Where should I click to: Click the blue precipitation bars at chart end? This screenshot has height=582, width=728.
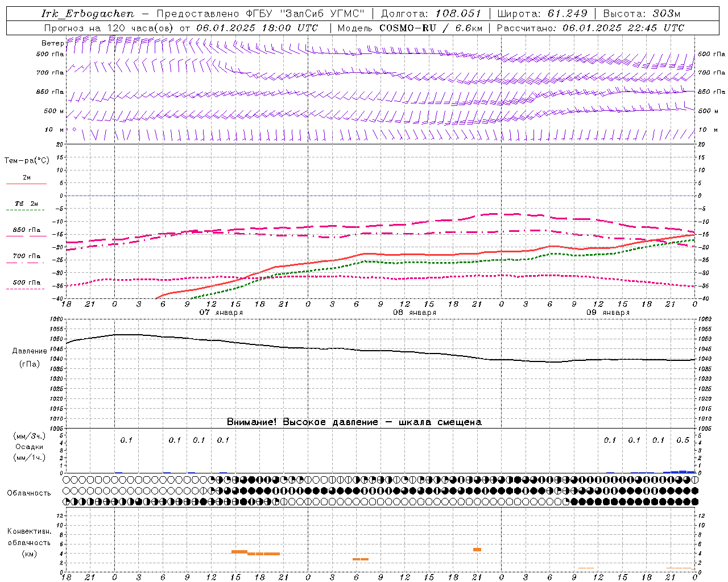point(679,472)
